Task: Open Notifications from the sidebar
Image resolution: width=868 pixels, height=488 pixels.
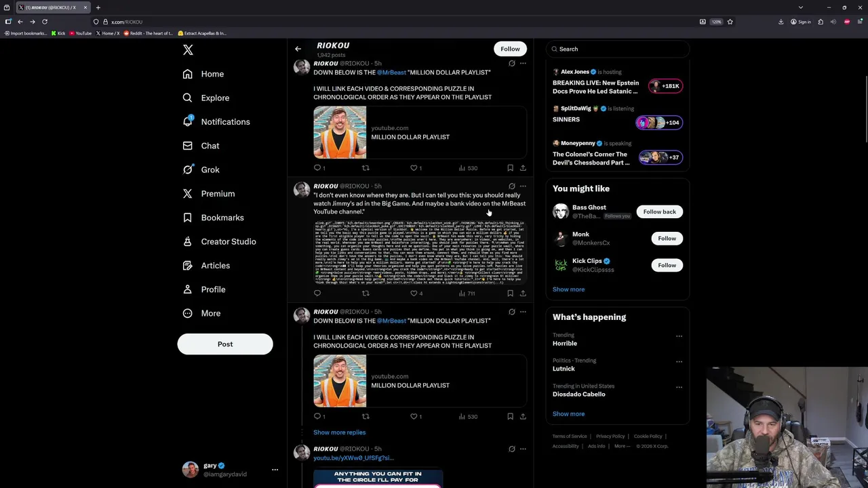Action: click(x=216, y=122)
